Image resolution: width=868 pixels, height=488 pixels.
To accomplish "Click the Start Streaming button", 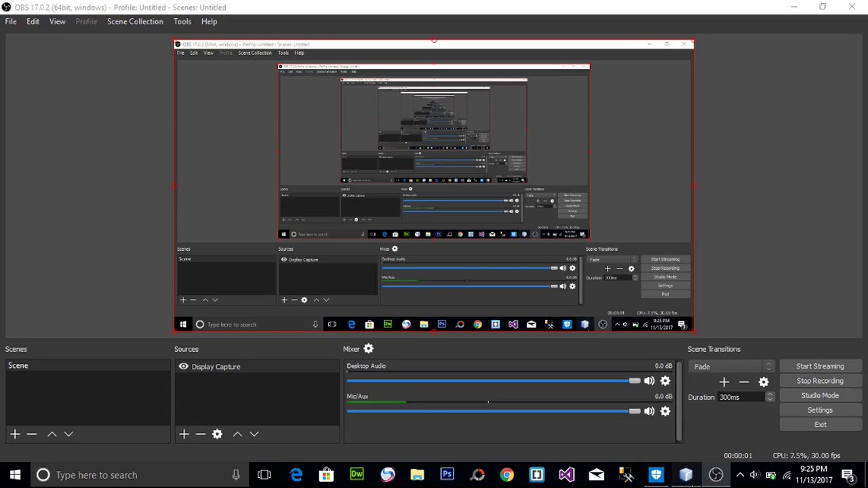I will (x=820, y=367).
